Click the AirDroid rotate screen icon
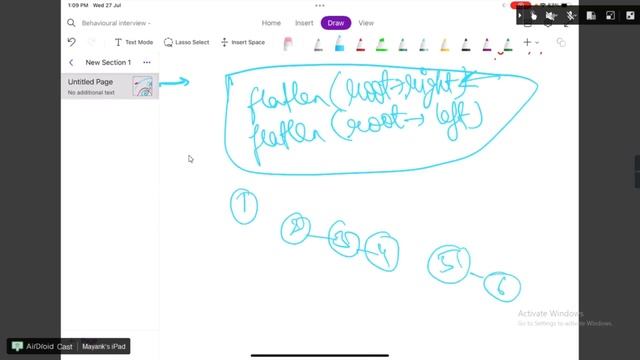Viewport: 640px width, 360px height. coord(591,16)
